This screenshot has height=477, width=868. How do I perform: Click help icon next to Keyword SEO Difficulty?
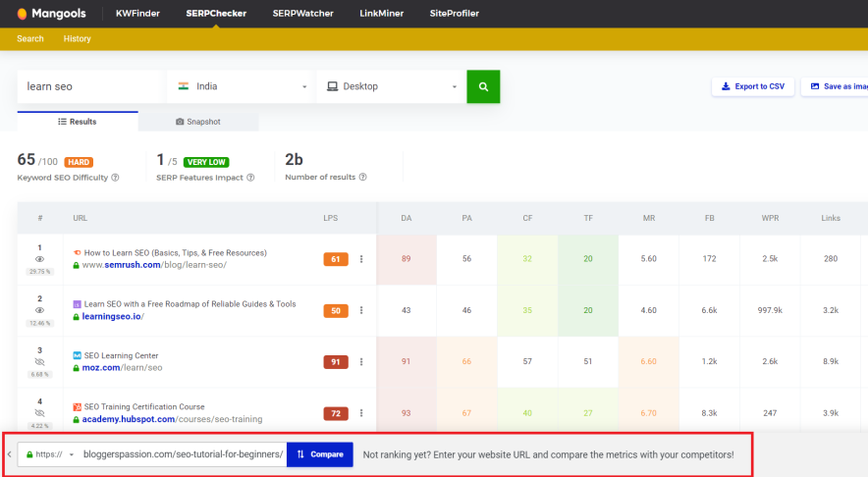click(x=115, y=178)
